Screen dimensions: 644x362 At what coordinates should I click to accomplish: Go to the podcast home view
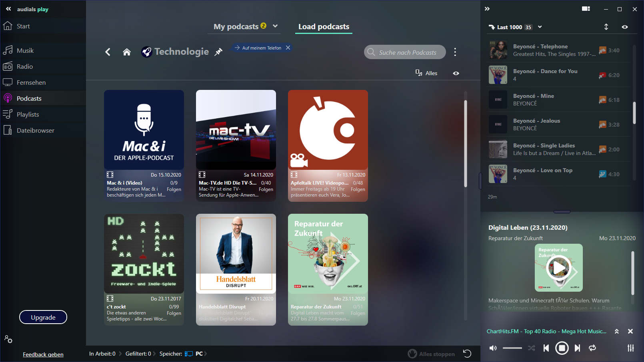(127, 52)
